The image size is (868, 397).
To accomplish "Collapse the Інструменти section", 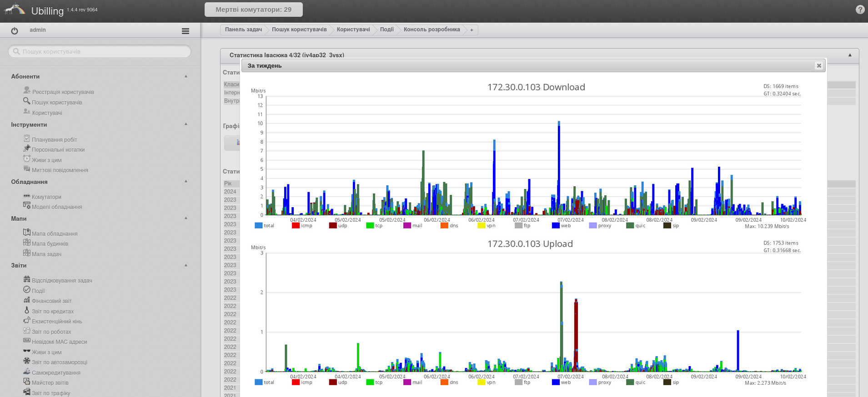I will click(186, 124).
